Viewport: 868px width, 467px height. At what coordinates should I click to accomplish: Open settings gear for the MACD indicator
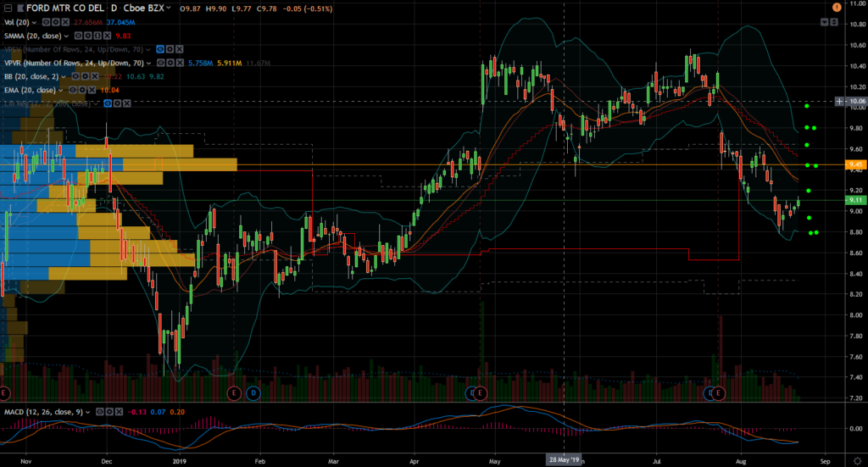coord(109,412)
